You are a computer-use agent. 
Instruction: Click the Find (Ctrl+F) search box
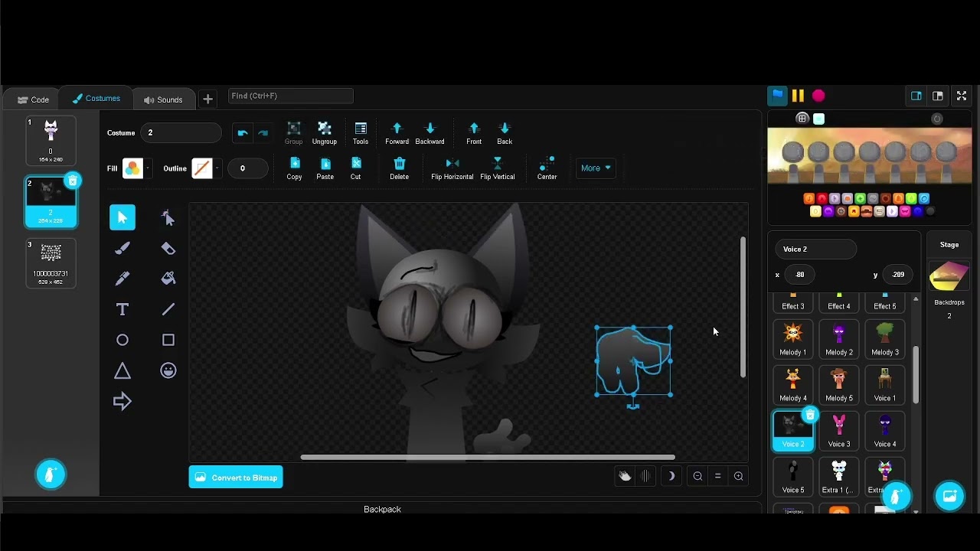291,96
